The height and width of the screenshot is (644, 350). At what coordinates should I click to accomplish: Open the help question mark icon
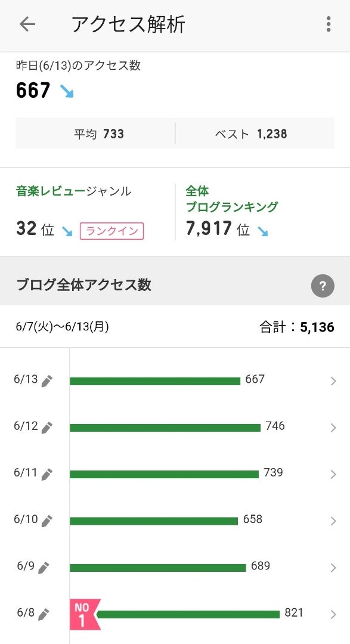[x=323, y=286]
